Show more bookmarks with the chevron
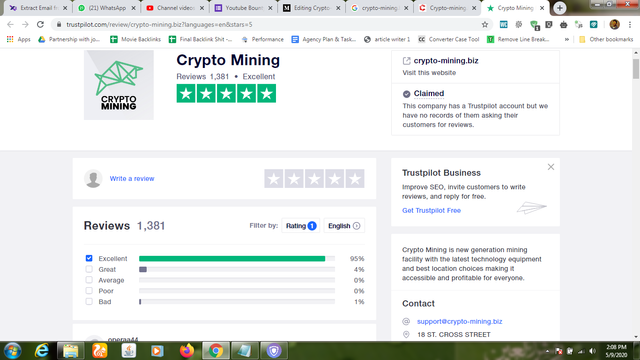 [x=567, y=39]
